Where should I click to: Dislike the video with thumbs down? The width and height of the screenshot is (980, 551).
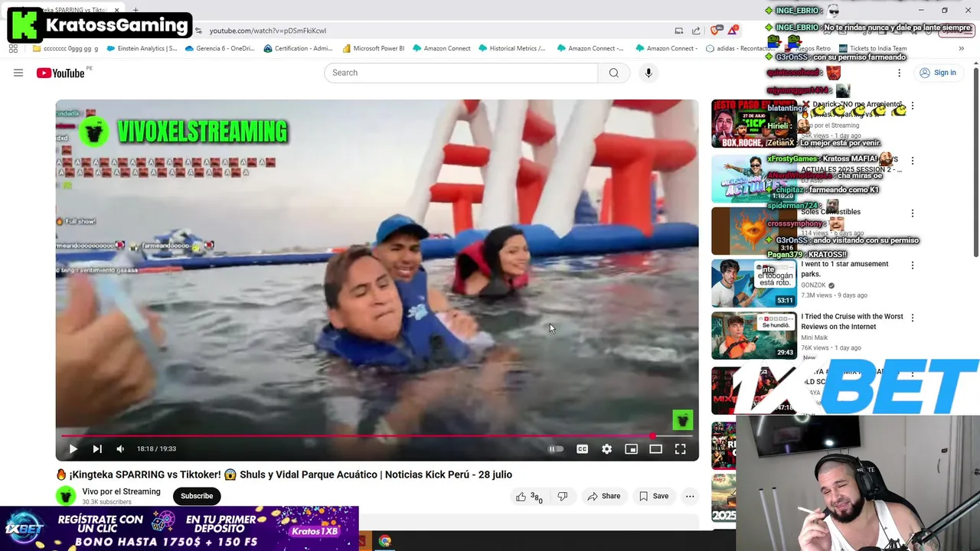pos(563,497)
